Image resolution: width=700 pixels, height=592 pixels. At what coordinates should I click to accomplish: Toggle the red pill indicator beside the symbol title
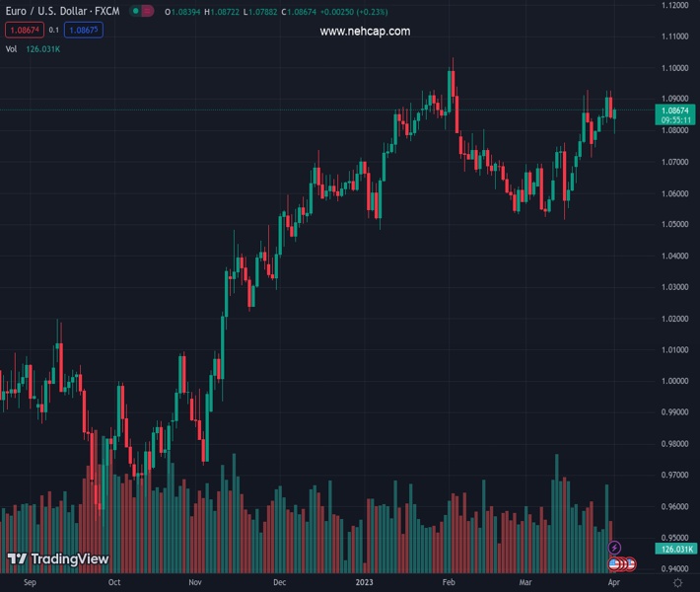click(x=147, y=11)
